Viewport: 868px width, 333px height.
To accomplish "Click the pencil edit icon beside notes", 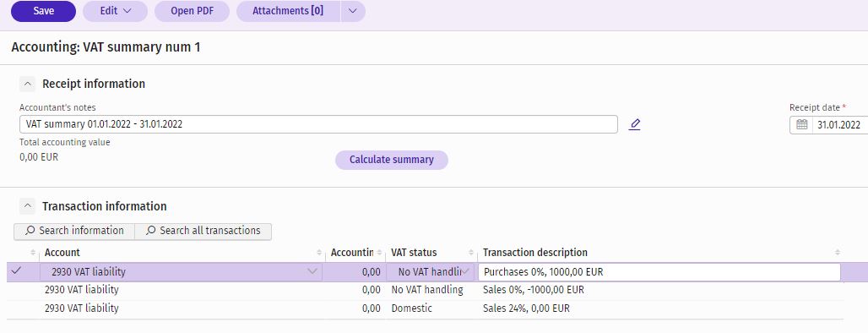I will 634,124.
